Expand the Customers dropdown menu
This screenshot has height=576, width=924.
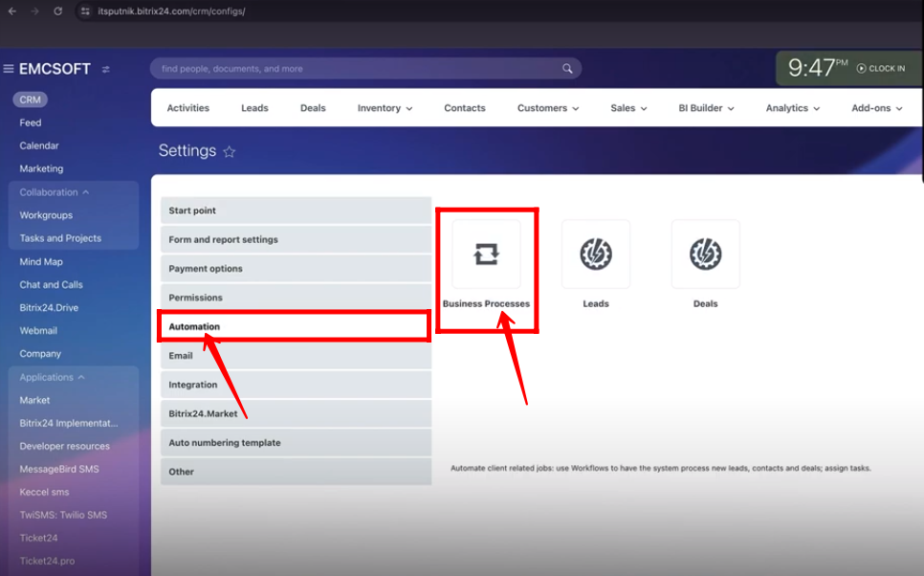547,108
